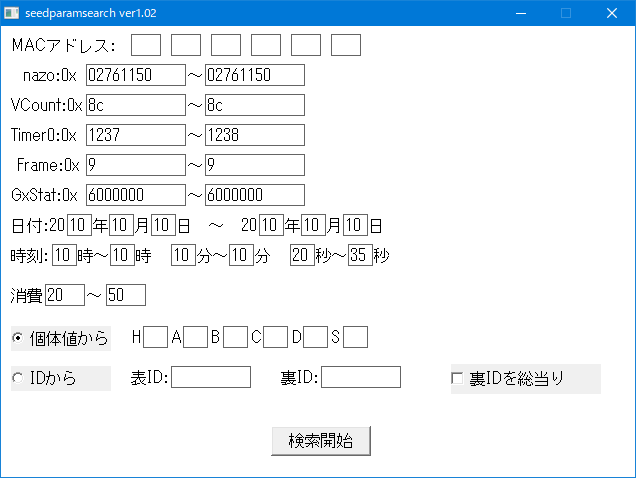
Task: Click the second MAC address byte field
Action: [186, 45]
